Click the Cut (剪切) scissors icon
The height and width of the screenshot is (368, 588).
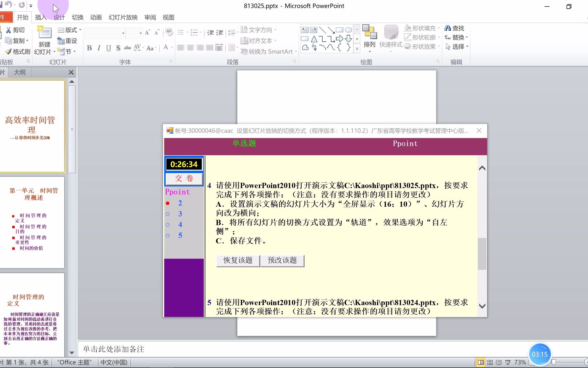click(x=9, y=30)
